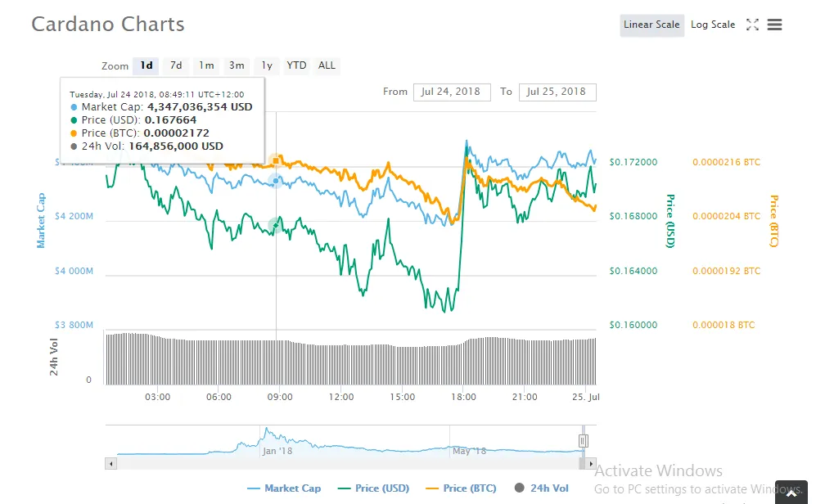Click the May '18 area in navigator
This screenshot has width=816, height=504.
point(469,451)
